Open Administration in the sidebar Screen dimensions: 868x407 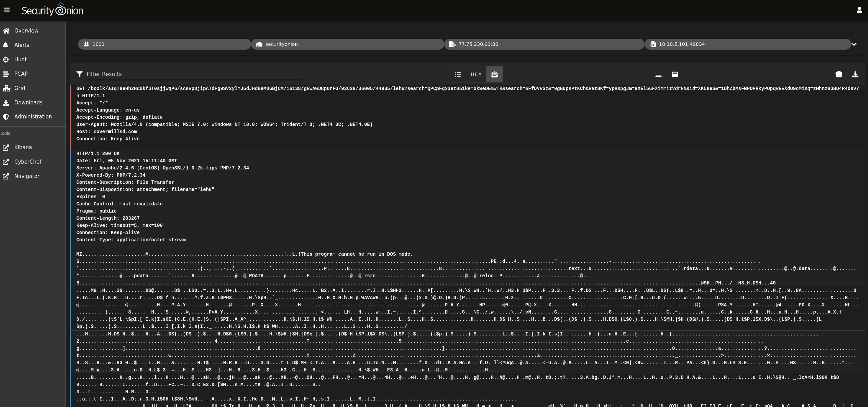(x=33, y=116)
